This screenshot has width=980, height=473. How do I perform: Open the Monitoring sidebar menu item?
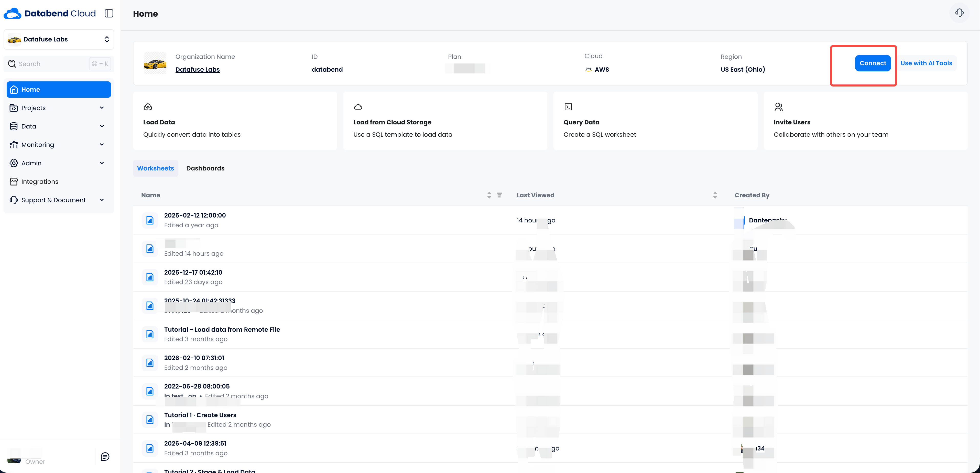[x=59, y=145]
